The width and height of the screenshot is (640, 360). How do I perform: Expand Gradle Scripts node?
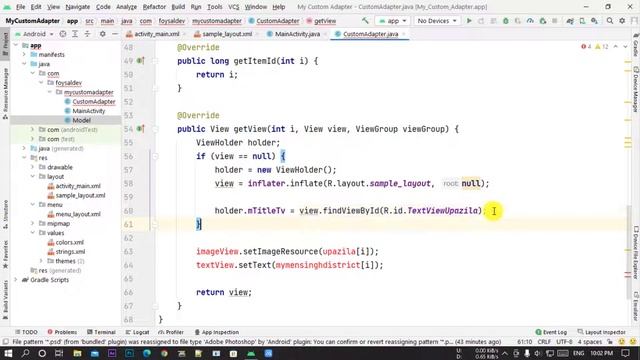[x=16, y=280]
